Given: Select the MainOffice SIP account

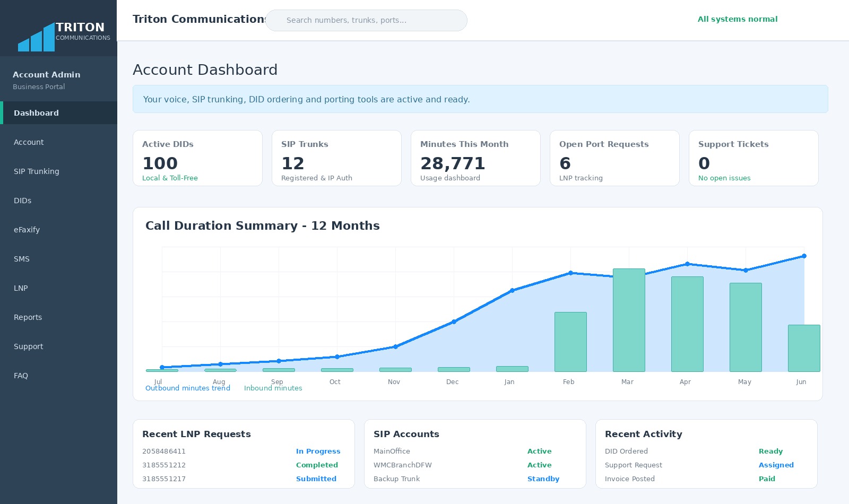Looking at the screenshot, I should [392, 451].
